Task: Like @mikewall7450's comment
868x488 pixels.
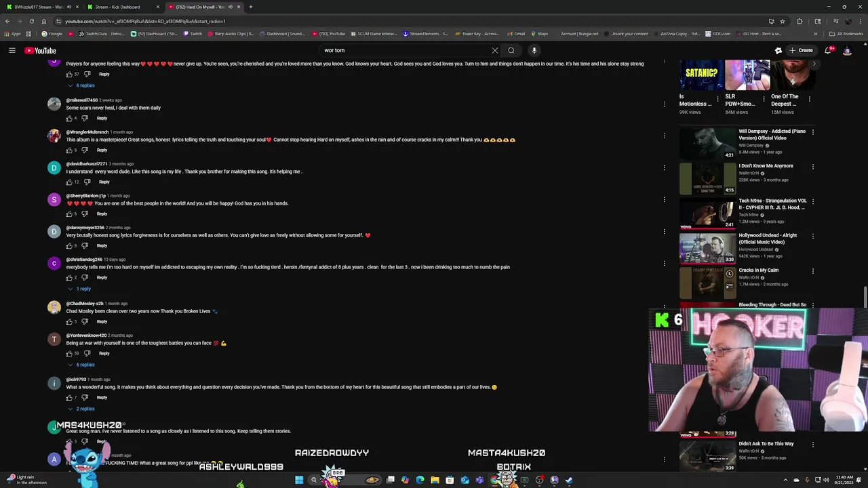Action: (x=69, y=118)
